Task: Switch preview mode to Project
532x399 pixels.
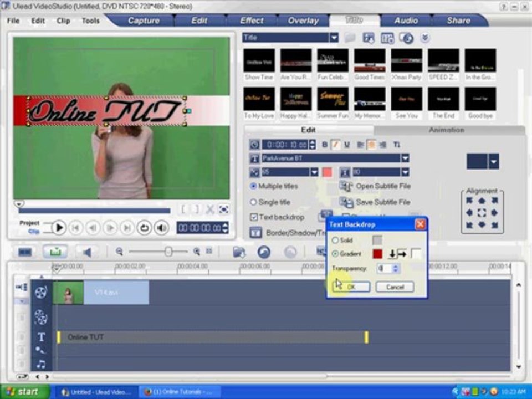Action: coord(29,223)
